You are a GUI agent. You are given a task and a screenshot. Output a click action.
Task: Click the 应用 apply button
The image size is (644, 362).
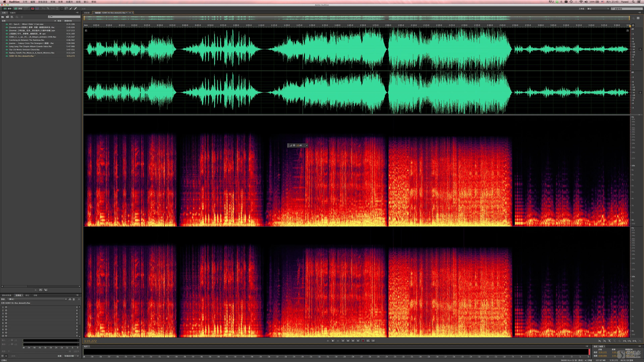(13, 356)
